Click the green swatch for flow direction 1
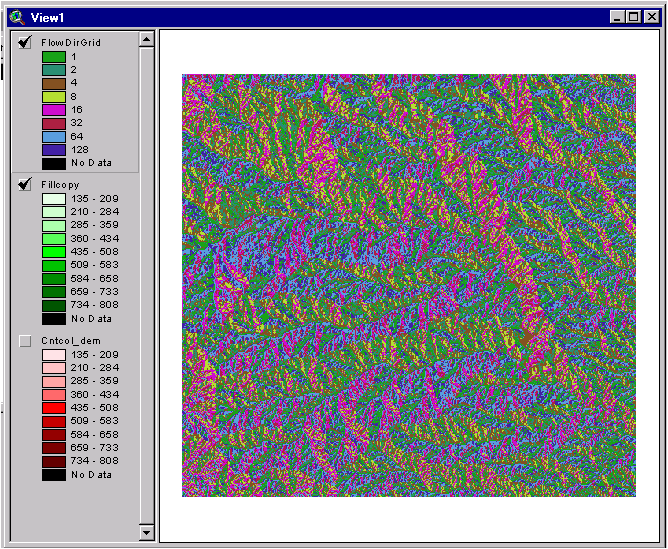668x549 pixels. pos(53,57)
